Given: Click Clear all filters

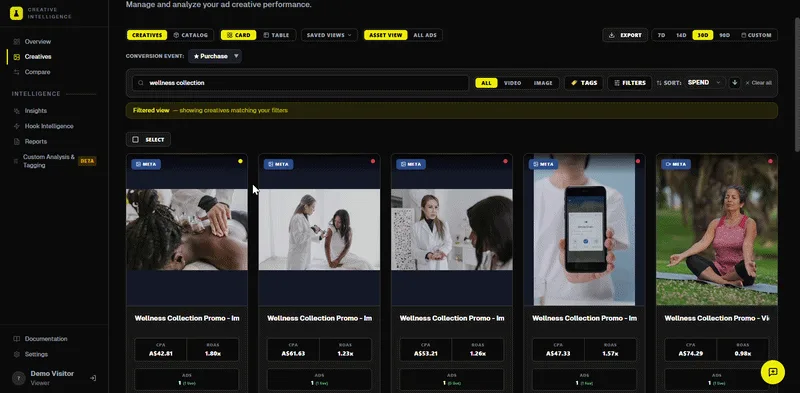Looking at the screenshot, I should pos(758,83).
